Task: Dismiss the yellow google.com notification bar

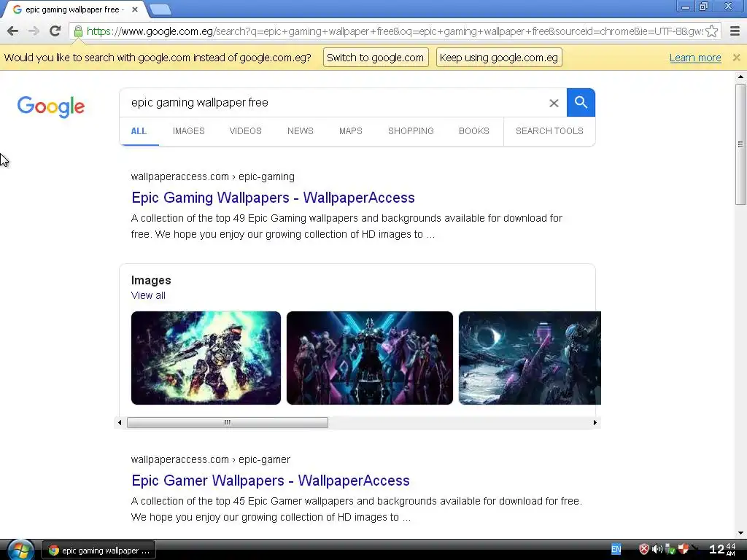Action: pyautogui.click(x=737, y=58)
